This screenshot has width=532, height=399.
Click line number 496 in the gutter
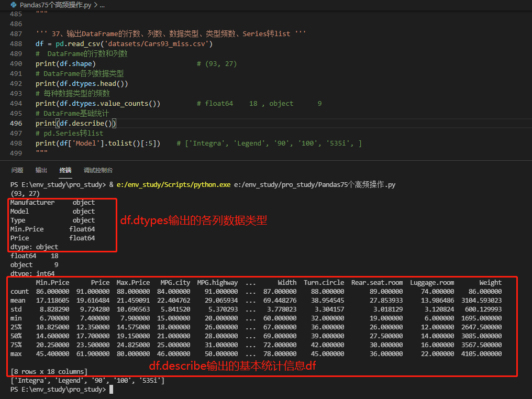(16, 124)
